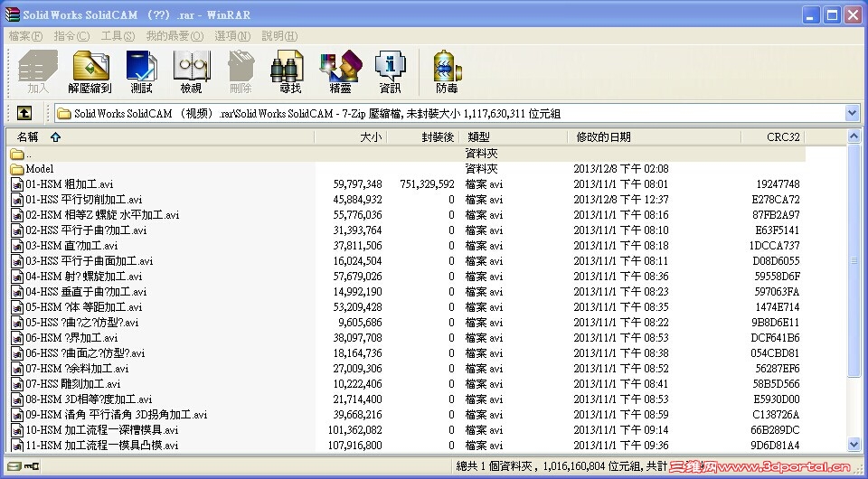Select file 04-HSS 垂直于曲?加工.avi
The height and width of the screenshot is (479, 868).
[86, 292]
